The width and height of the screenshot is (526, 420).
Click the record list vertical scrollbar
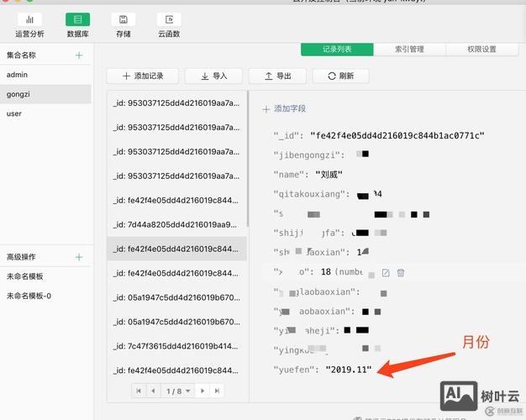point(248,158)
